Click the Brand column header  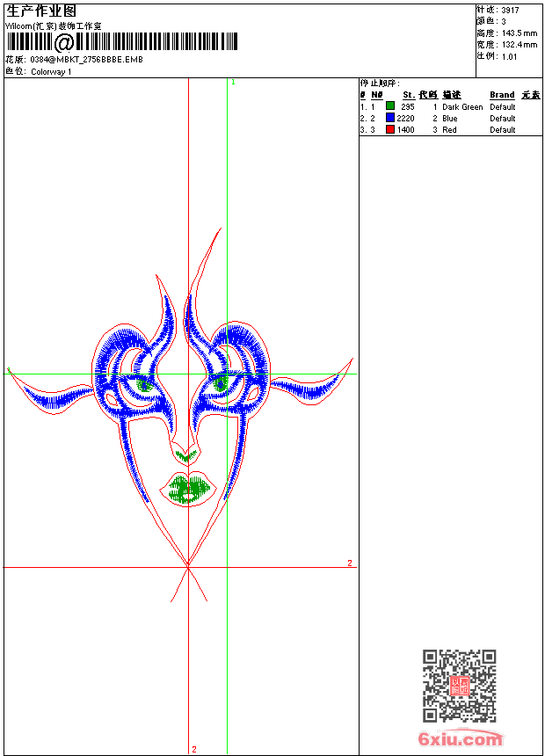pyautogui.click(x=502, y=95)
